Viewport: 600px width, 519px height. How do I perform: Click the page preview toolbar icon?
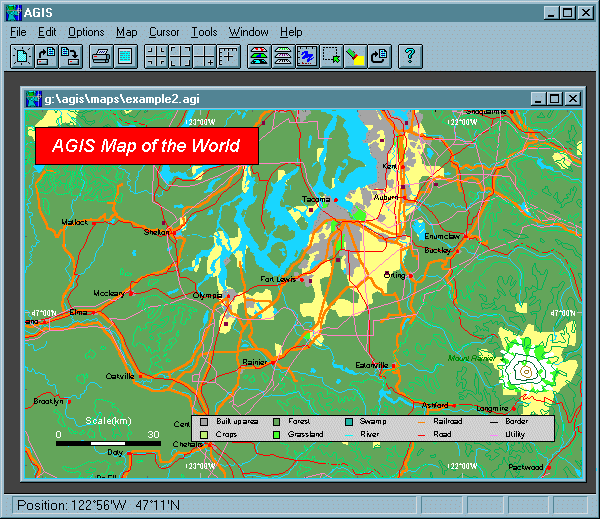pyautogui.click(x=125, y=56)
